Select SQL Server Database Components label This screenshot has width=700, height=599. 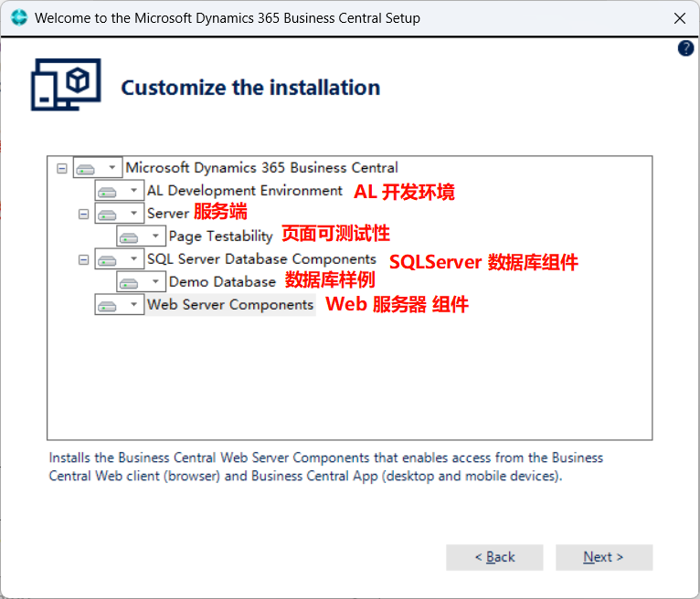(x=261, y=259)
